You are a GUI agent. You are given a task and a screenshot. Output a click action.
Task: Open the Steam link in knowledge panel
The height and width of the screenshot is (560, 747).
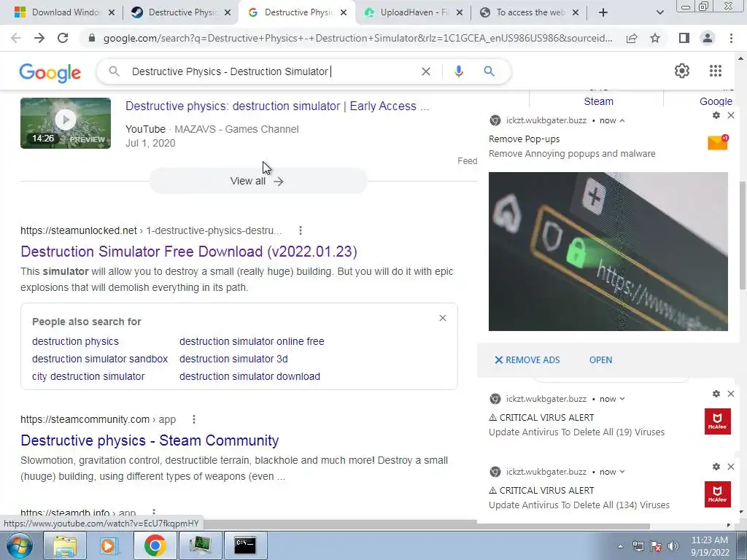click(x=598, y=101)
